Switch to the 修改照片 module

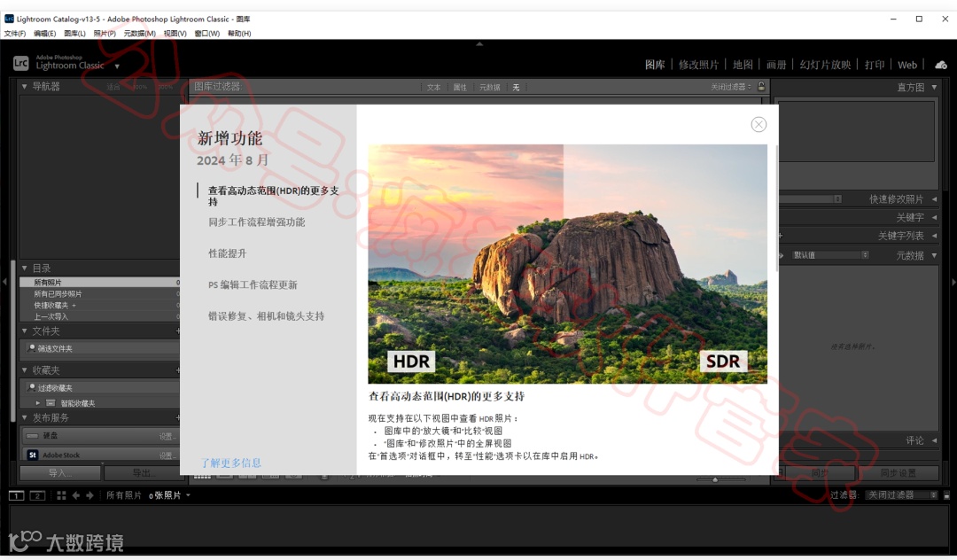(698, 65)
